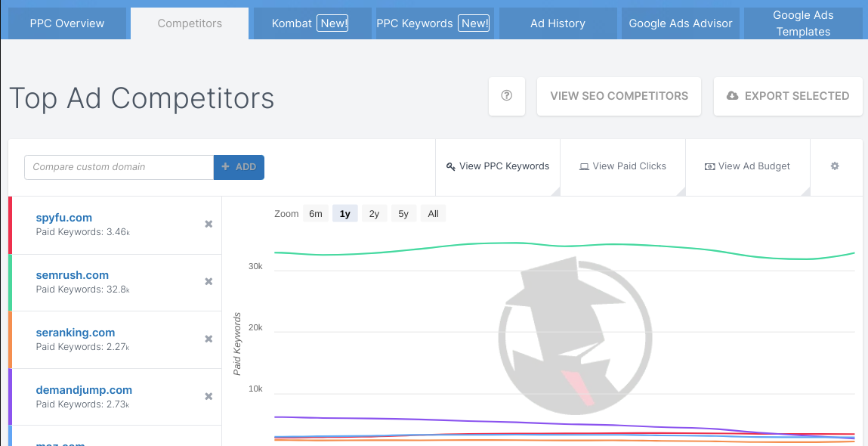Select View Paid Clicks chart mode
This screenshot has width=868, height=446.
(x=622, y=166)
